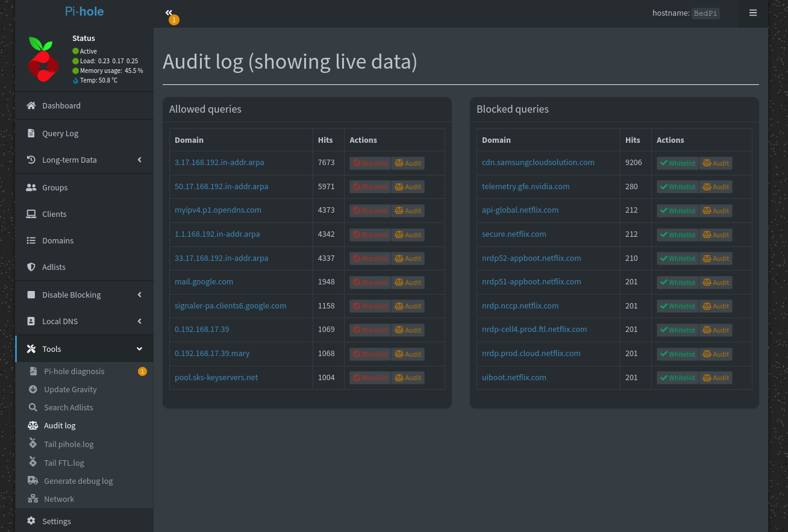Viewport: 788px width, 532px height.
Task: Open Pi-hole diagnosis with warning badge
Action: [x=74, y=371]
